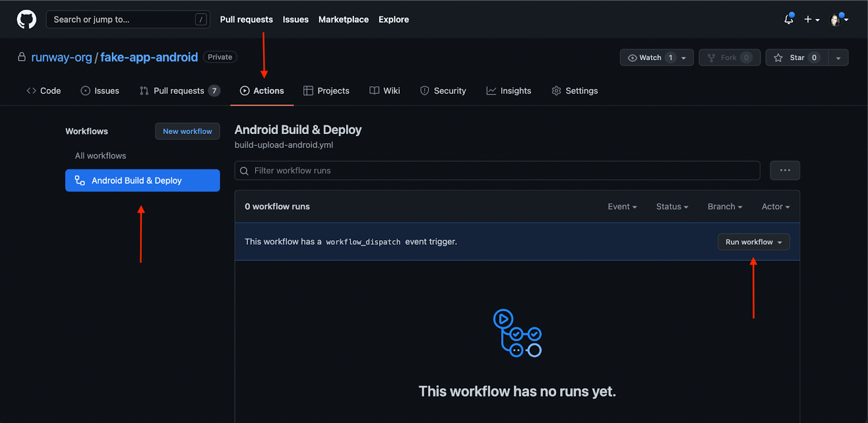868x423 pixels.
Task: Switch to the Settings tab
Action: click(575, 91)
